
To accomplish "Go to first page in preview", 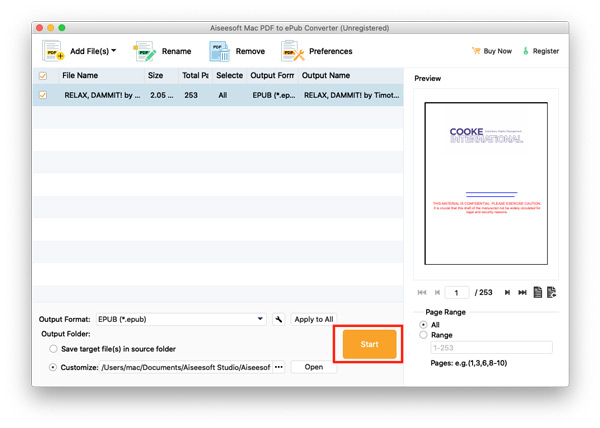I will click(x=422, y=293).
